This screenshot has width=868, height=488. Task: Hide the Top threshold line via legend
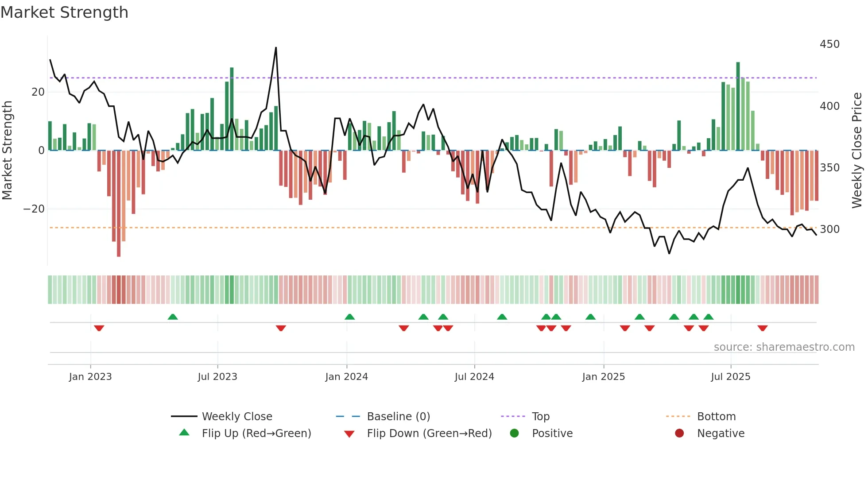pos(540,416)
